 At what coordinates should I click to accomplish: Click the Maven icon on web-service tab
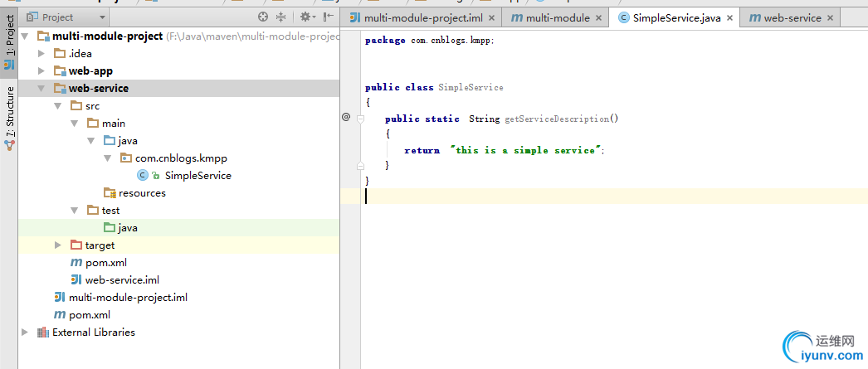pos(754,17)
